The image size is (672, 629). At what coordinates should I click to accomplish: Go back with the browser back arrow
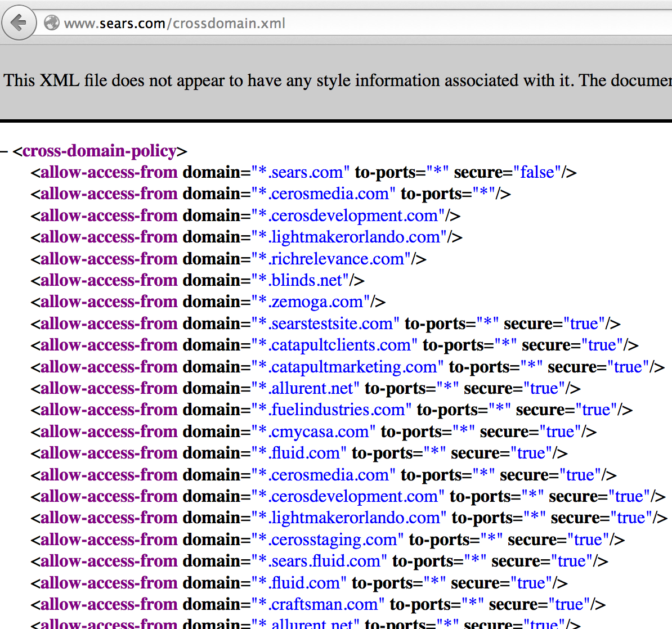(x=19, y=23)
